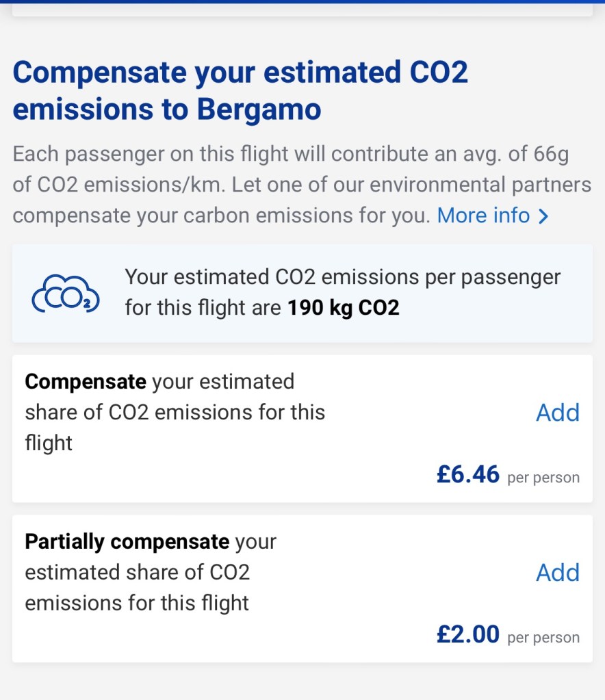Click the £6.46 price

(x=468, y=474)
